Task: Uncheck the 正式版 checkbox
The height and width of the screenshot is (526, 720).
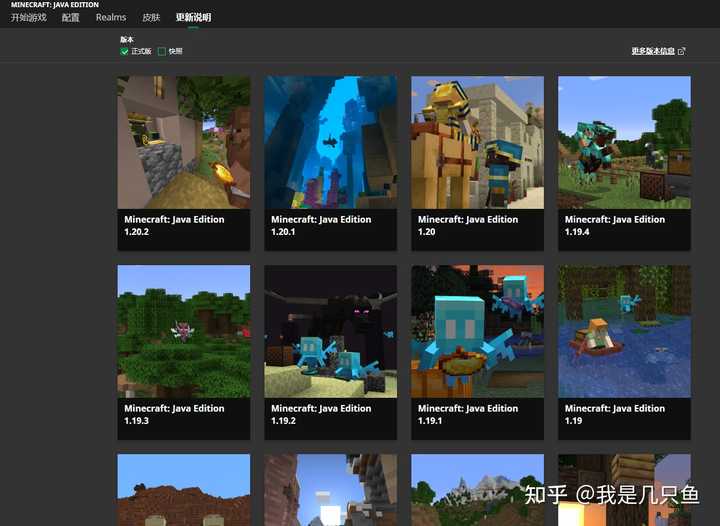Action: 124,51
